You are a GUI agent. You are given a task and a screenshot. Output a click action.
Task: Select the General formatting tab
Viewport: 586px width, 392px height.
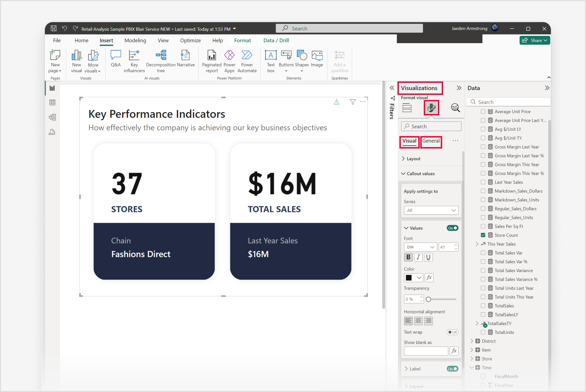(430, 140)
